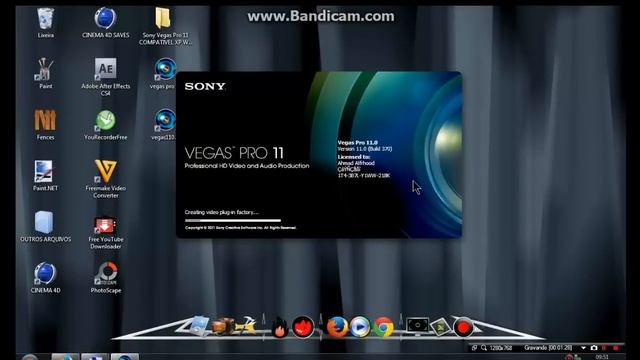
Task: Stop the Bandicam recording
Action: pyautogui.click(x=616, y=348)
